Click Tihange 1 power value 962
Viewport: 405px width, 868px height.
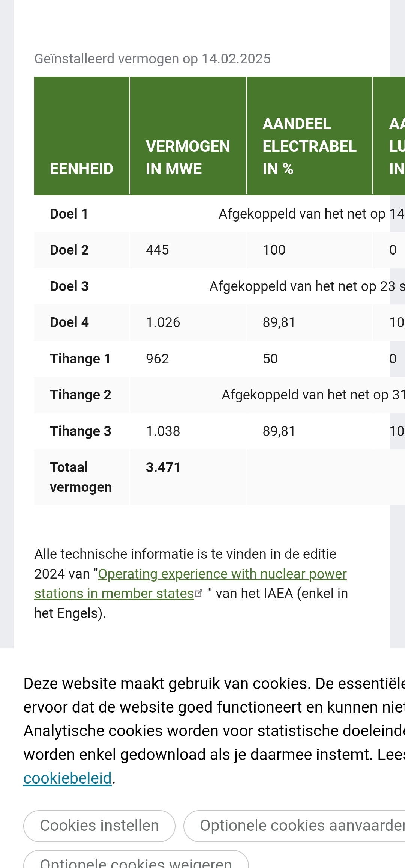point(157,359)
